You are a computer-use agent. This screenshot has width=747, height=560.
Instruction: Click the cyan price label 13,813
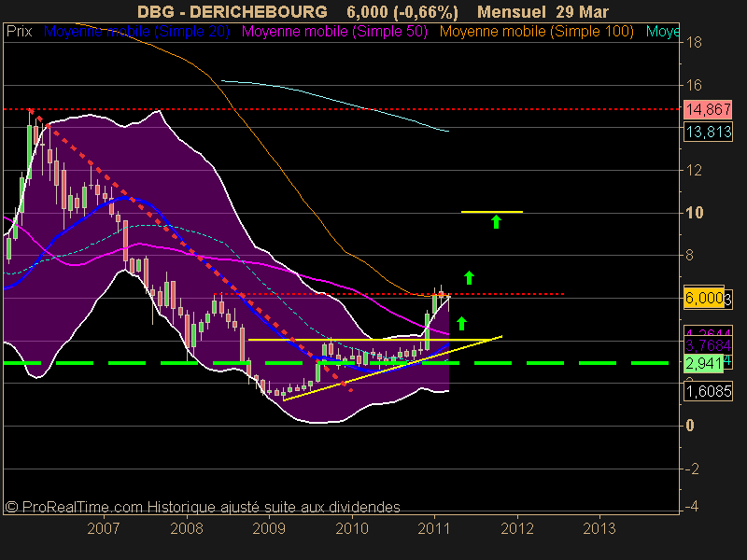708,132
